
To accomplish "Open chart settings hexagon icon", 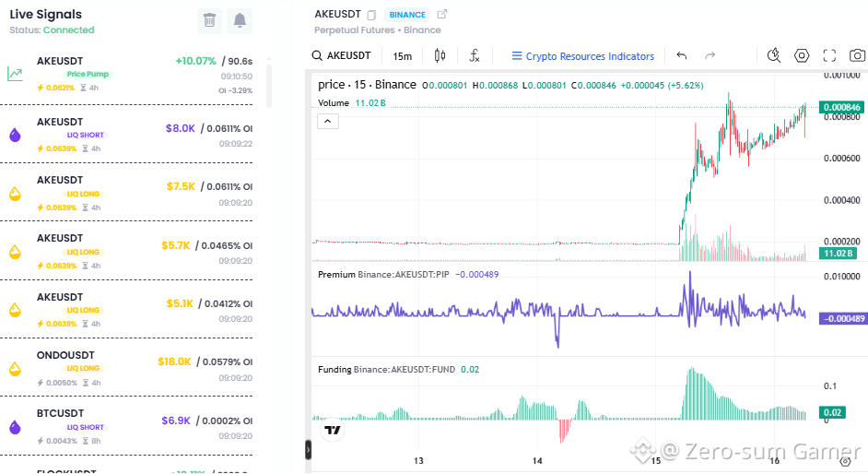I will pyautogui.click(x=801, y=55).
